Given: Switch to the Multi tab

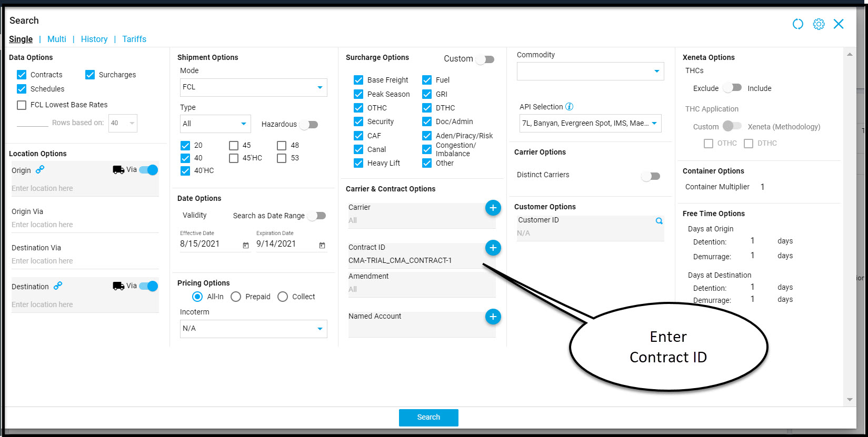Looking at the screenshot, I should [x=57, y=39].
